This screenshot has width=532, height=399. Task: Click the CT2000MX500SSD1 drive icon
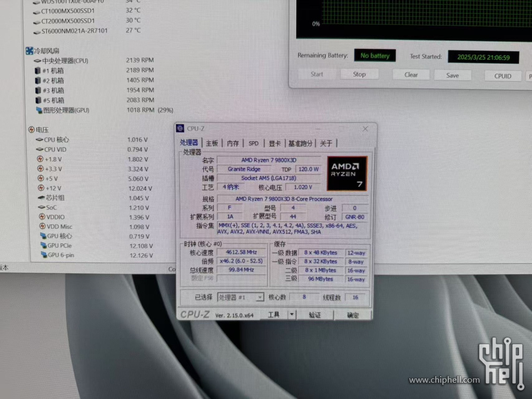tap(37, 22)
